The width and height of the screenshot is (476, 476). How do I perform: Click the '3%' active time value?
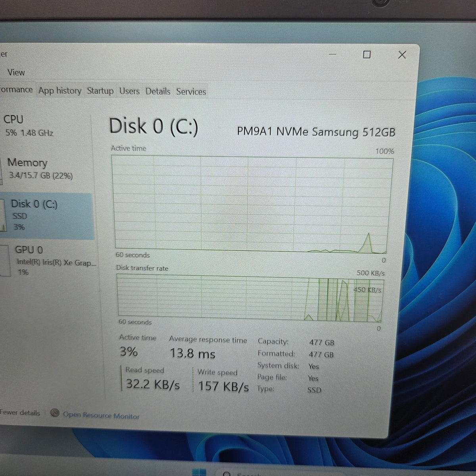pyautogui.click(x=129, y=351)
